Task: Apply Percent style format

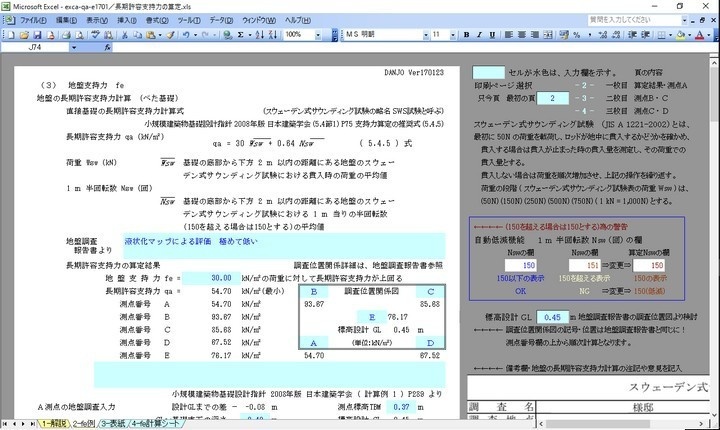Action: point(577,35)
